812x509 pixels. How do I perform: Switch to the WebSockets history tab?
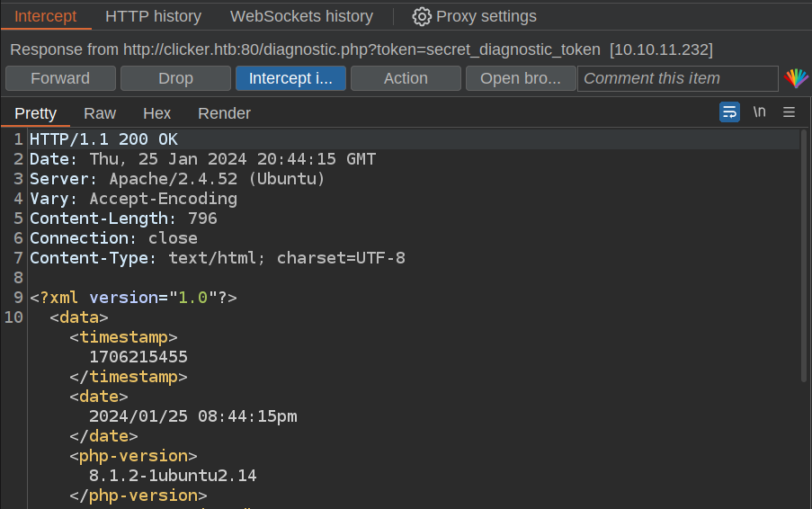(x=301, y=16)
